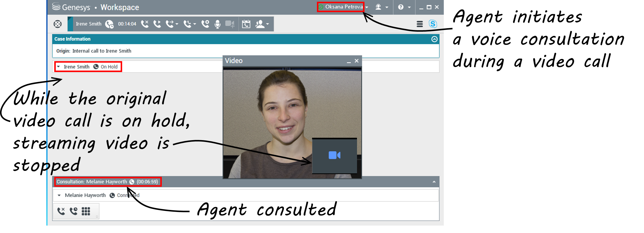
Task: Click the call recording icon in toolbar
Action: 205,24
